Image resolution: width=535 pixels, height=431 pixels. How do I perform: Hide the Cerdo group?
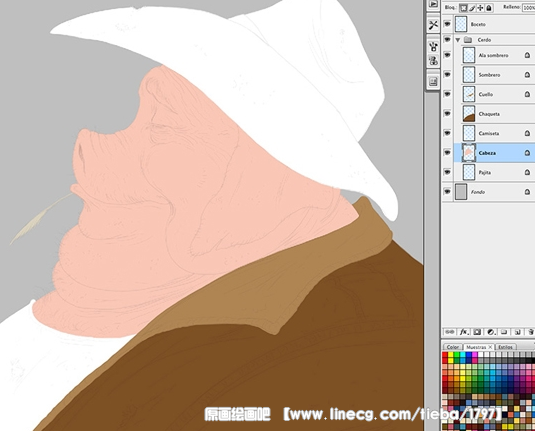(447, 40)
